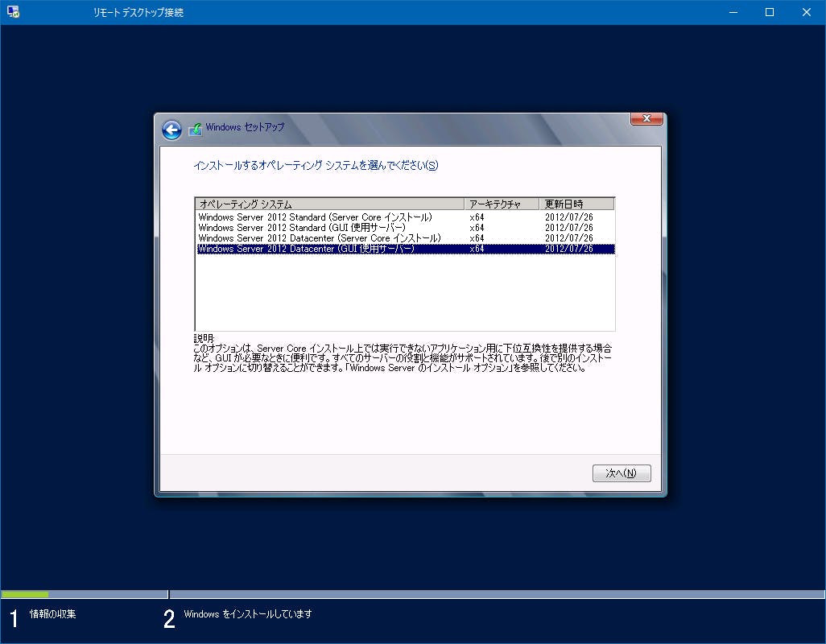
Task: Click the Windows Setup title icon
Action: [196, 129]
